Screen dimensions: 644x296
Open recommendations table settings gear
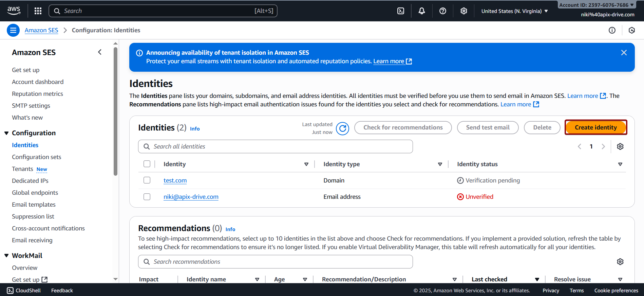click(x=620, y=262)
